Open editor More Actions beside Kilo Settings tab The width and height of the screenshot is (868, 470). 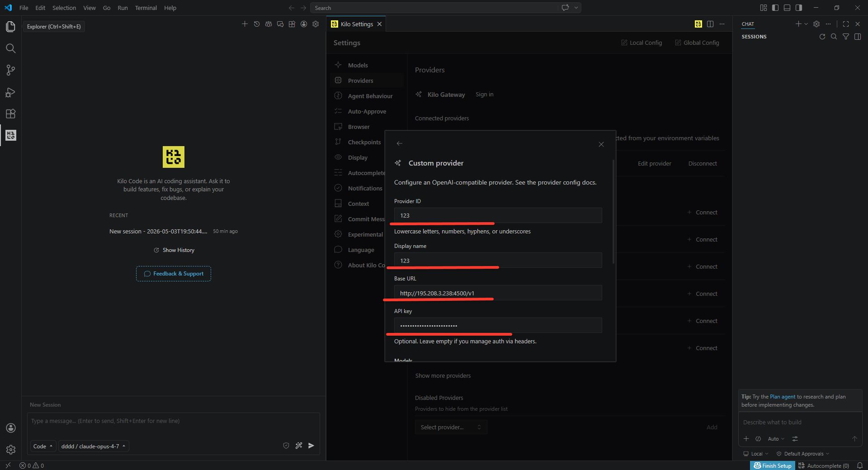(722, 24)
